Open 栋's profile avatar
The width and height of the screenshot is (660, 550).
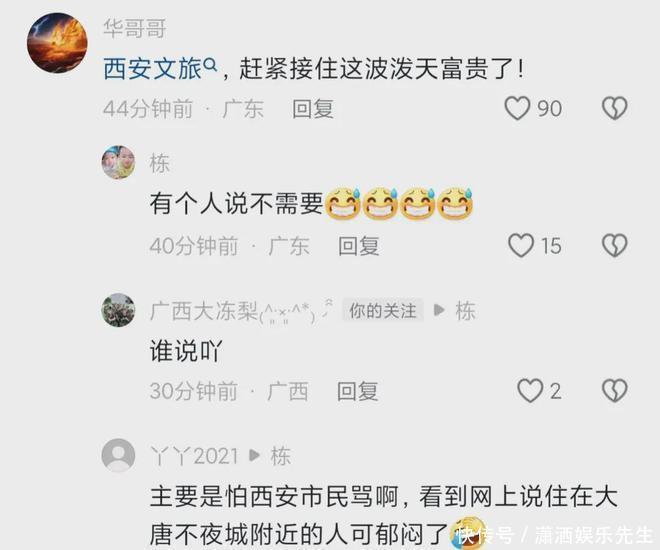tap(118, 162)
